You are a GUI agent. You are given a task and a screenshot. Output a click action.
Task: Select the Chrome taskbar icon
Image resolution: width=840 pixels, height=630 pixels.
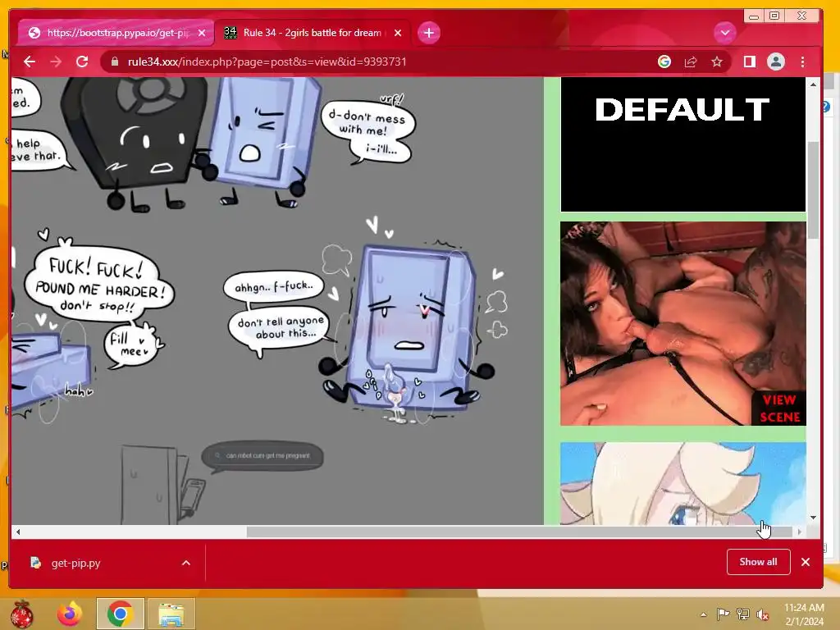pos(121,614)
